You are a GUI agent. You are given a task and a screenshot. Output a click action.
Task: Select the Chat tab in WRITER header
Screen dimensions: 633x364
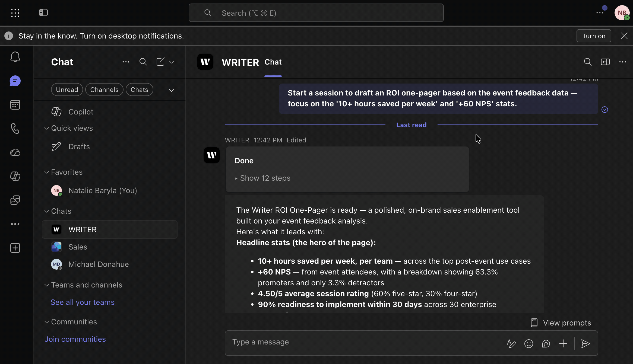[273, 62]
